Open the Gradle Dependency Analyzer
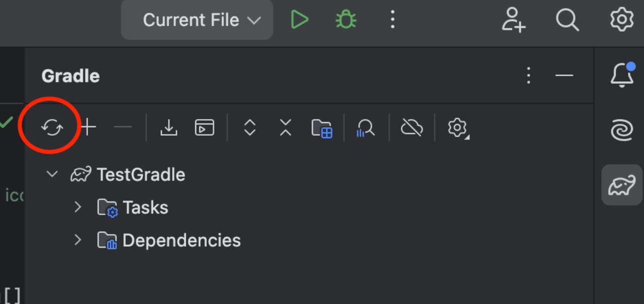The height and width of the screenshot is (304, 644). (366, 127)
